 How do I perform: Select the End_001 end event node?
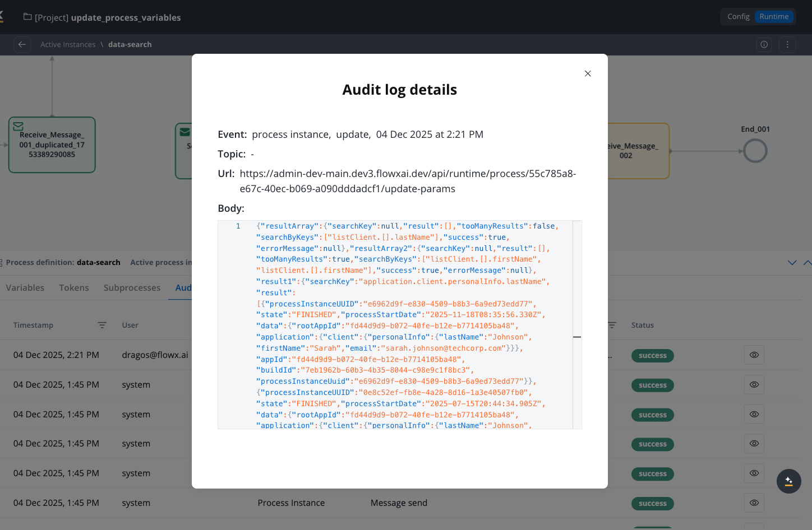pos(755,151)
